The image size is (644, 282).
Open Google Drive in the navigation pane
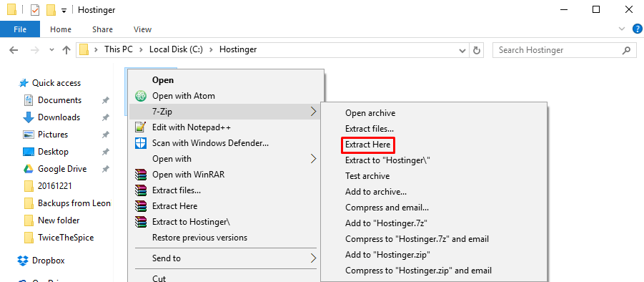[62, 169]
